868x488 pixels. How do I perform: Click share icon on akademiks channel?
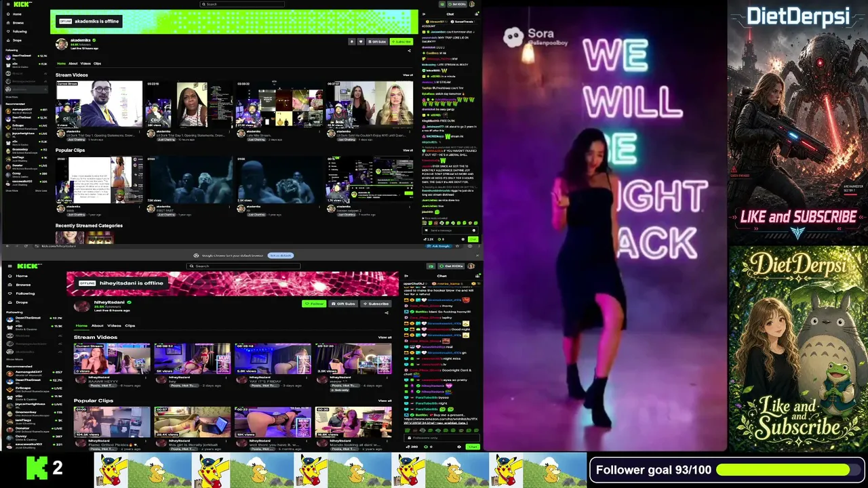[x=409, y=50]
